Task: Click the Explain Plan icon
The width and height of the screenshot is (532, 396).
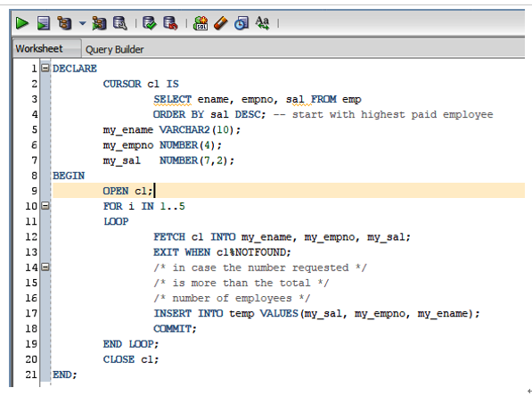Action: (x=64, y=23)
